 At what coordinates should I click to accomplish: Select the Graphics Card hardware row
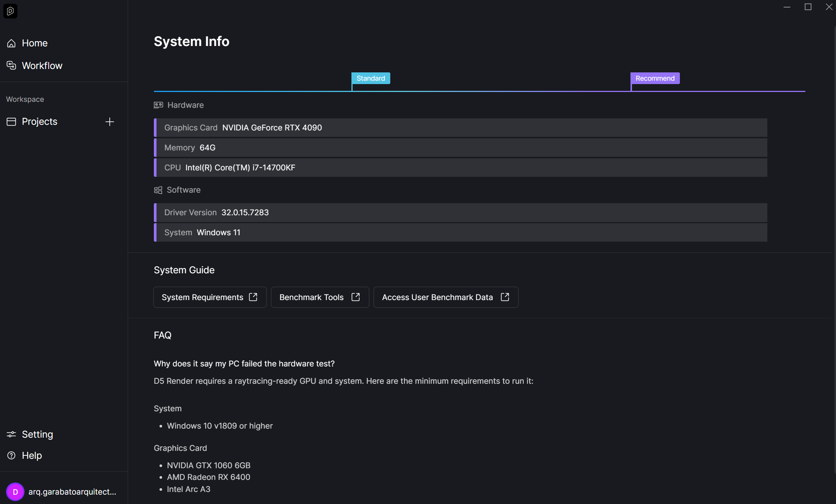click(460, 128)
